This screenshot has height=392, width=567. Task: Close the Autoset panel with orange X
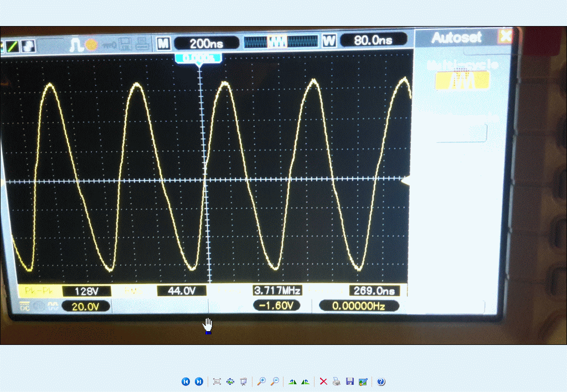(x=504, y=37)
